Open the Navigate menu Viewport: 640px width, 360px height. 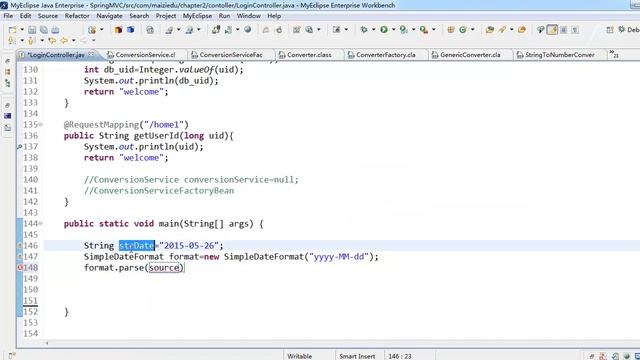click(109, 16)
